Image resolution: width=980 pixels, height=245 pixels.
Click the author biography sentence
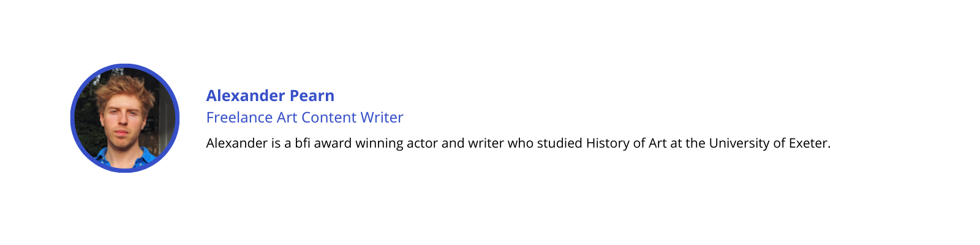click(x=518, y=143)
